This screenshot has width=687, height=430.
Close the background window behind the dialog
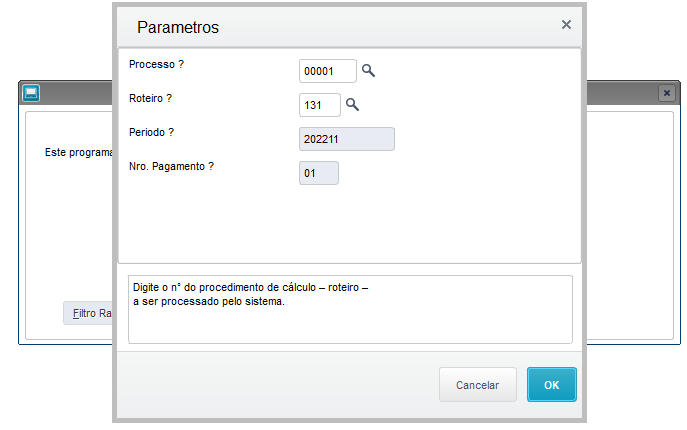(x=666, y=93)
